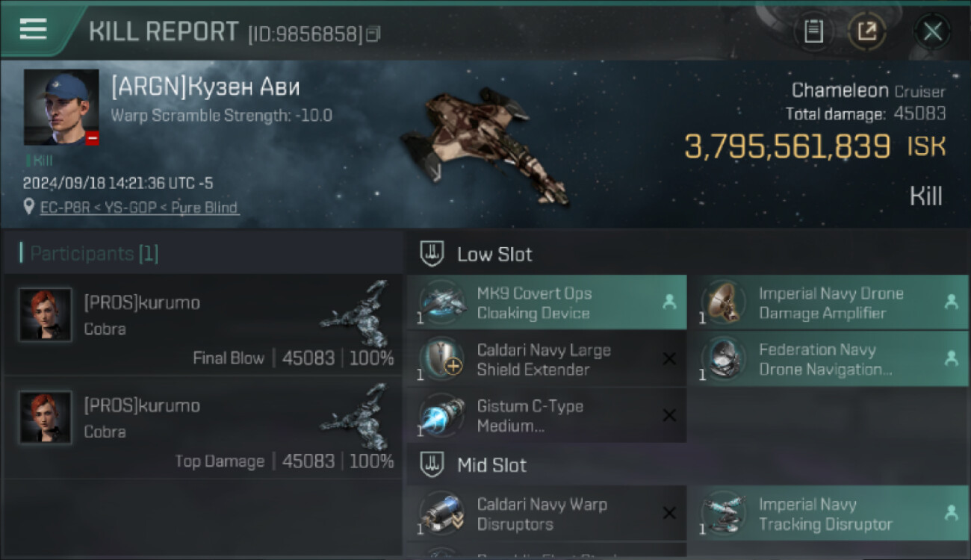Open the hamburger menu icon

[33, 29]
